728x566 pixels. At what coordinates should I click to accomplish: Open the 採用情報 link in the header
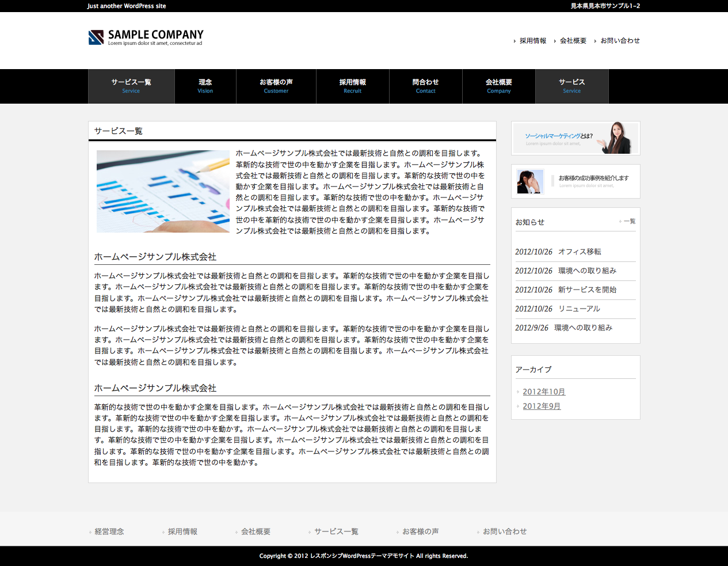click(532, 41)
